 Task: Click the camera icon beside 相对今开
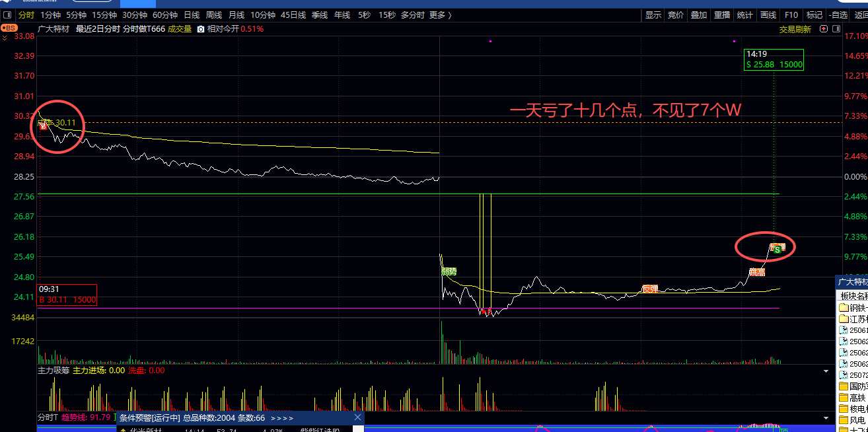(x=201, y=28)
